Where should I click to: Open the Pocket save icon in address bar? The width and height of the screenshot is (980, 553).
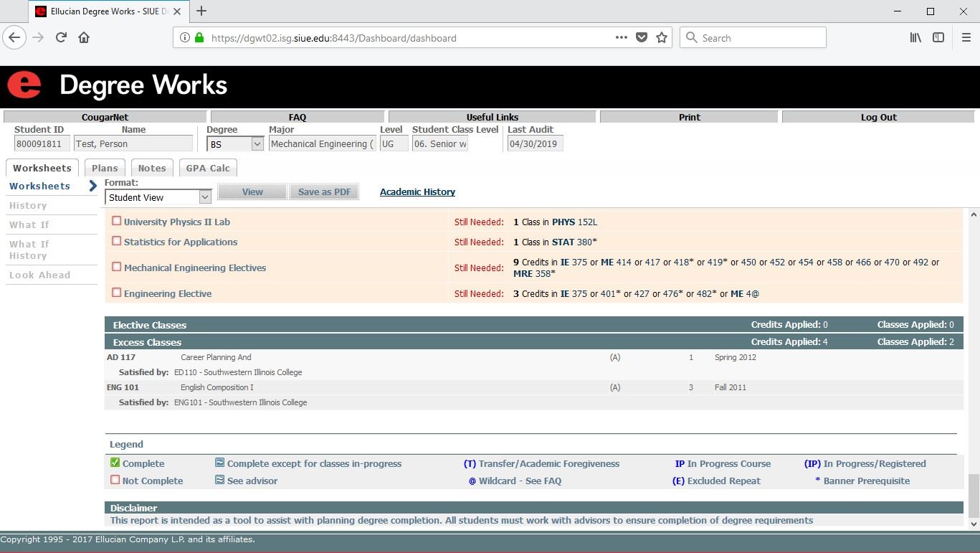(642, 38)
